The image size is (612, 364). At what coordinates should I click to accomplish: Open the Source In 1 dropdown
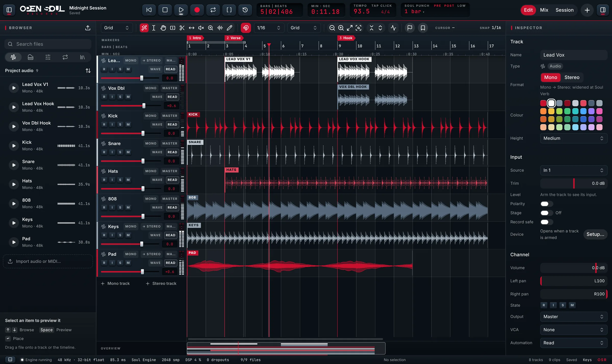[x=573, y=170]
